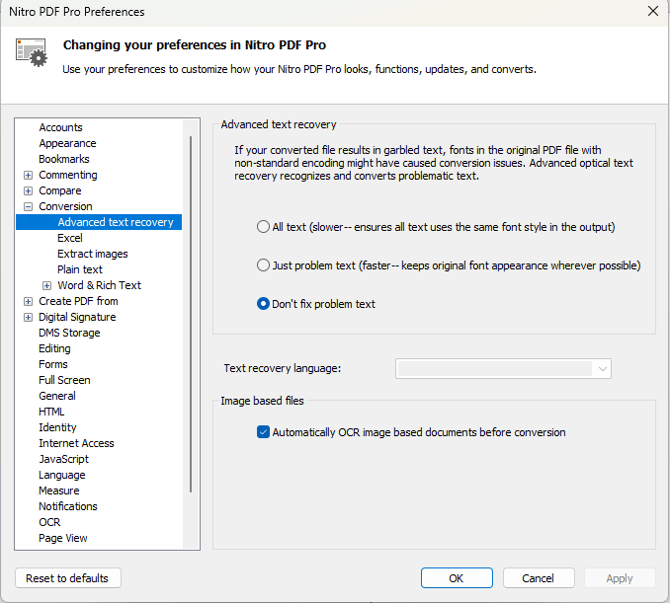Open Internet Access preferences
The image size is (670, 603).
tap(76, 443)
